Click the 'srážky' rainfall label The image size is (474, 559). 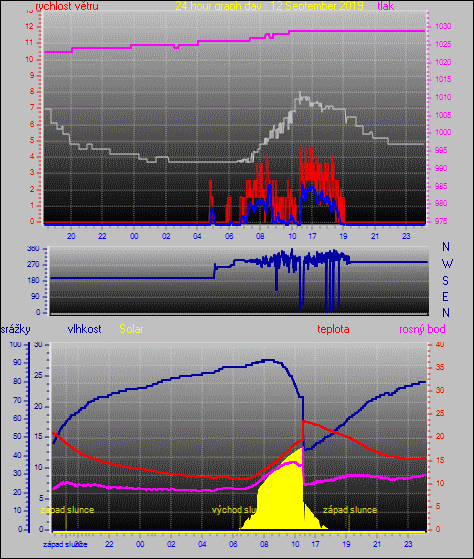click(x=15, y=329)
